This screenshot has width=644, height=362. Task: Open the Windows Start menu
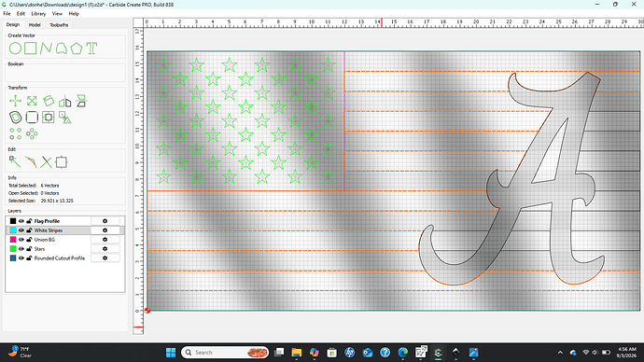pyautogui.click(x=171, y=353)
